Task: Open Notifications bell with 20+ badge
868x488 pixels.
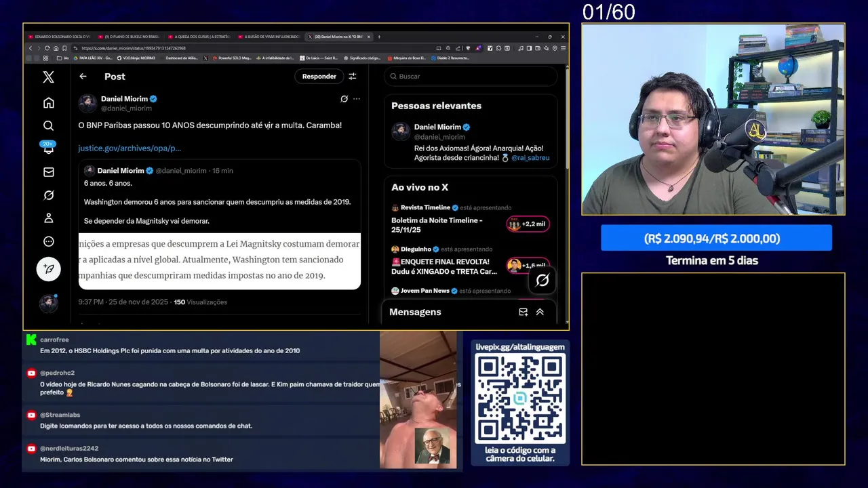Action: click(48, 148)
